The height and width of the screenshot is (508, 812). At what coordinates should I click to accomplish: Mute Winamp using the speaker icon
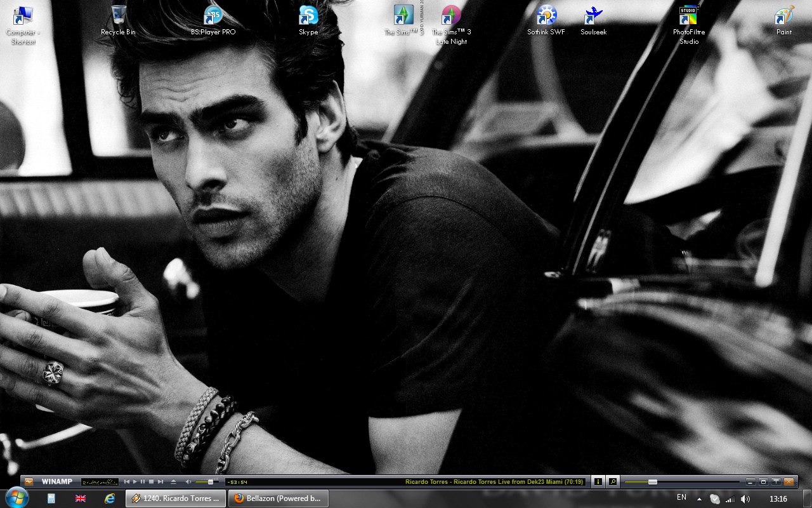click(x=188, y=482)
